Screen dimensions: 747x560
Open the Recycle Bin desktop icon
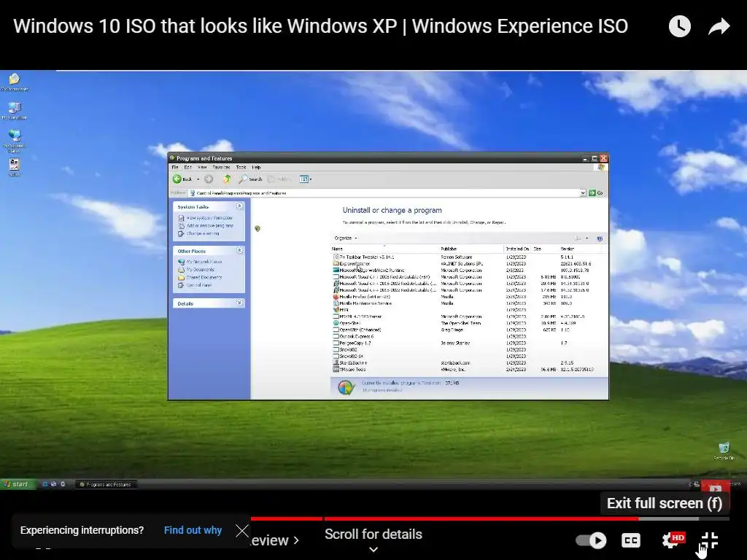click(x=724, y=451)
